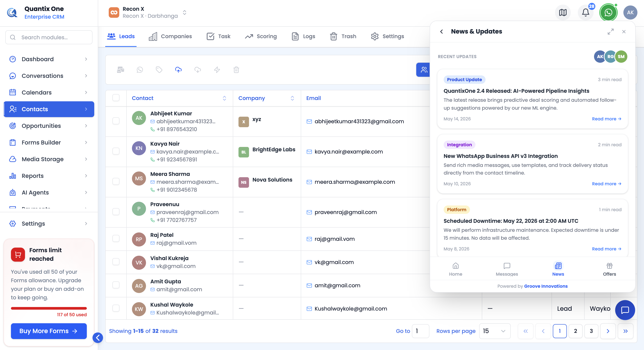Open the Logs tab
The image size is (644, 350).
[x=303, y=36]
